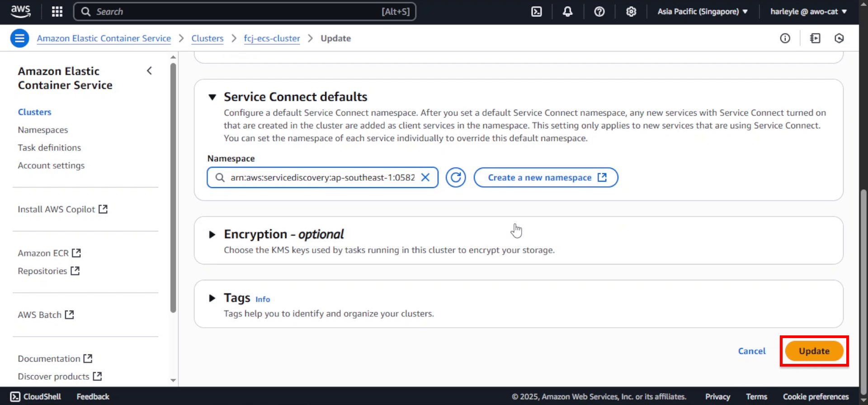Toggle the hamburger navigation menu

[19, 38]
